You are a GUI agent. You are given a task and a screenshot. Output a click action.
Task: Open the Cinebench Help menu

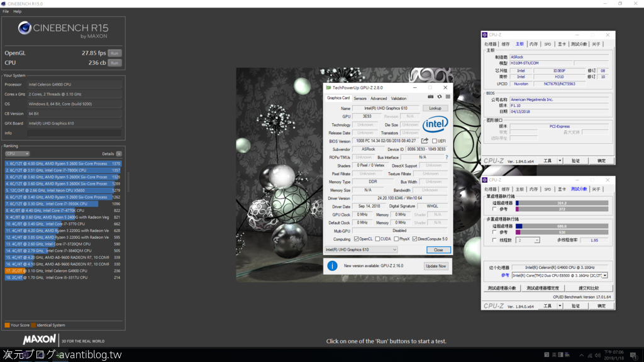(17, 11)
